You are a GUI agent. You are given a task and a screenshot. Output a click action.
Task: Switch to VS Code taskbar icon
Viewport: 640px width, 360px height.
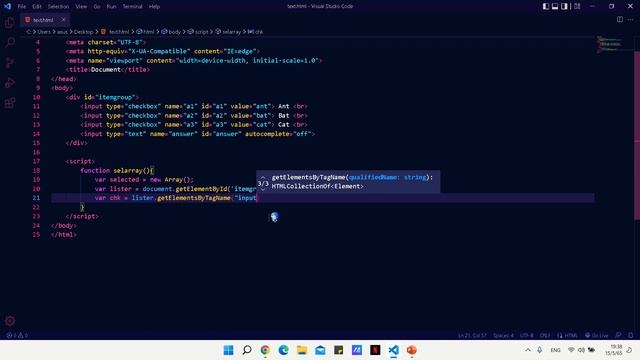(393, 350)
